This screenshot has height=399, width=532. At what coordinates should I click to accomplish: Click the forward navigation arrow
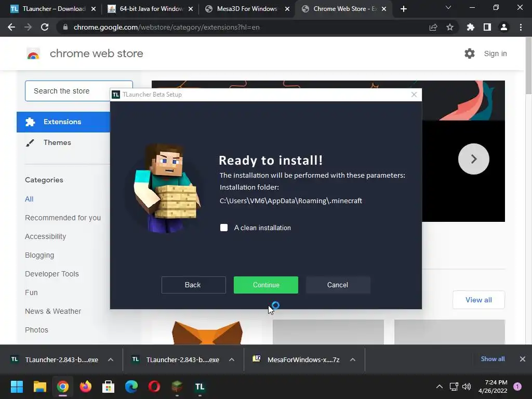pos(28,27)
